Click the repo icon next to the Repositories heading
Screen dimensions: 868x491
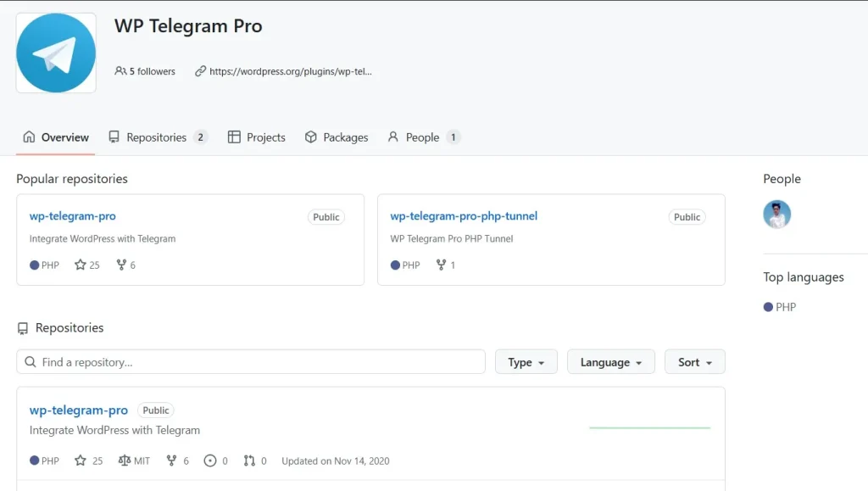click(23, 328)
